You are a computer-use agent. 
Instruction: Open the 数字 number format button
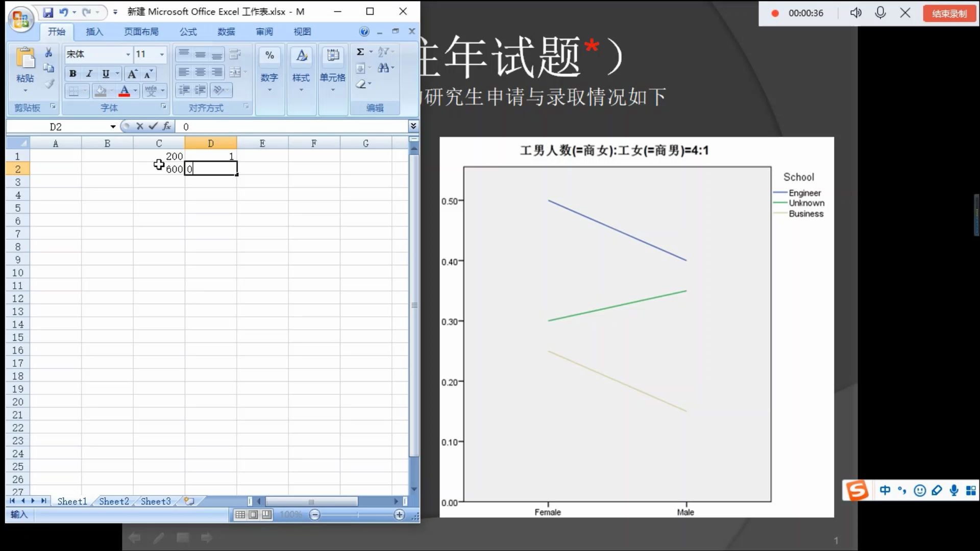(x=269, y=78)
